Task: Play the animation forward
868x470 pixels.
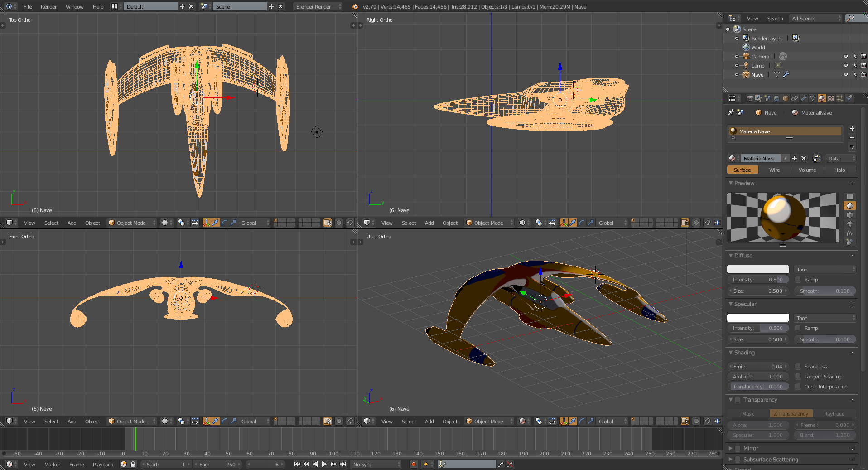Action: pos(324,464)
